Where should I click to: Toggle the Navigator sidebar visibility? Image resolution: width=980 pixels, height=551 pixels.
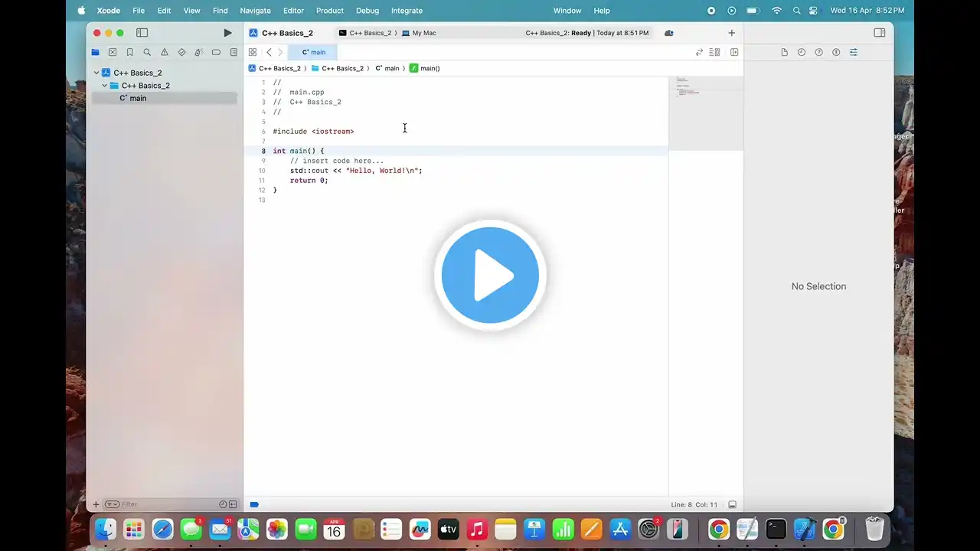[142, 33]
